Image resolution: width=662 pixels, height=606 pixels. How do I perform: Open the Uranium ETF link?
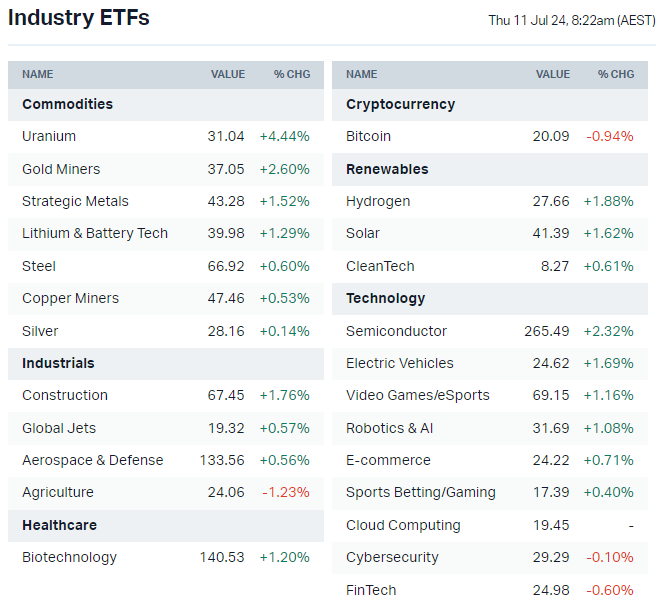tap(49, 136)
